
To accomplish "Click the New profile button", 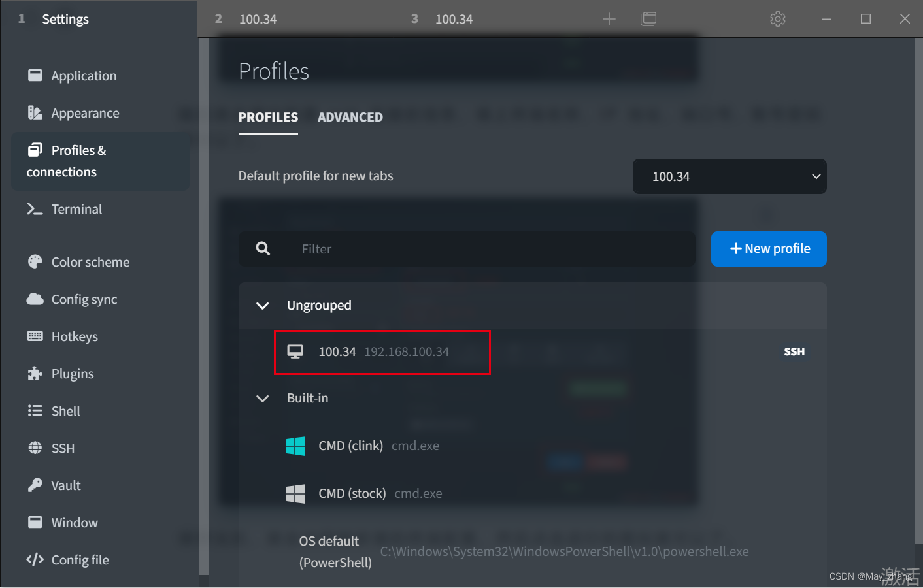I will pos(769,249).
